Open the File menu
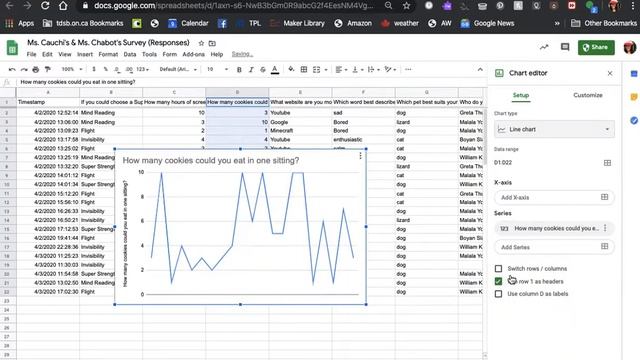The height and width of the screenshot is (360, 640). point(31,54)
